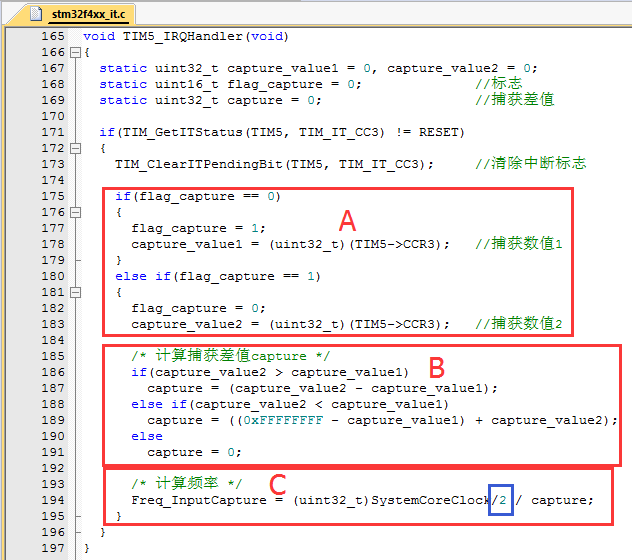
Task: Click line number 165 in the gutter
Action: [x=53, y=36]
